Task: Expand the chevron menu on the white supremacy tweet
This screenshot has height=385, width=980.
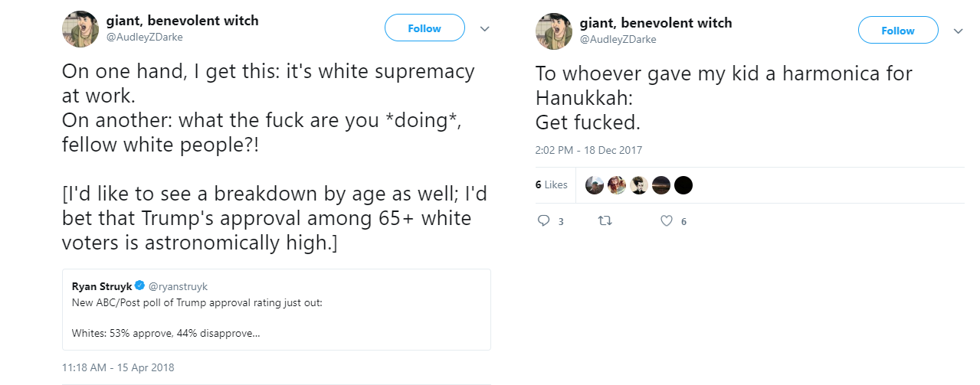Action: tap(484, 29)
